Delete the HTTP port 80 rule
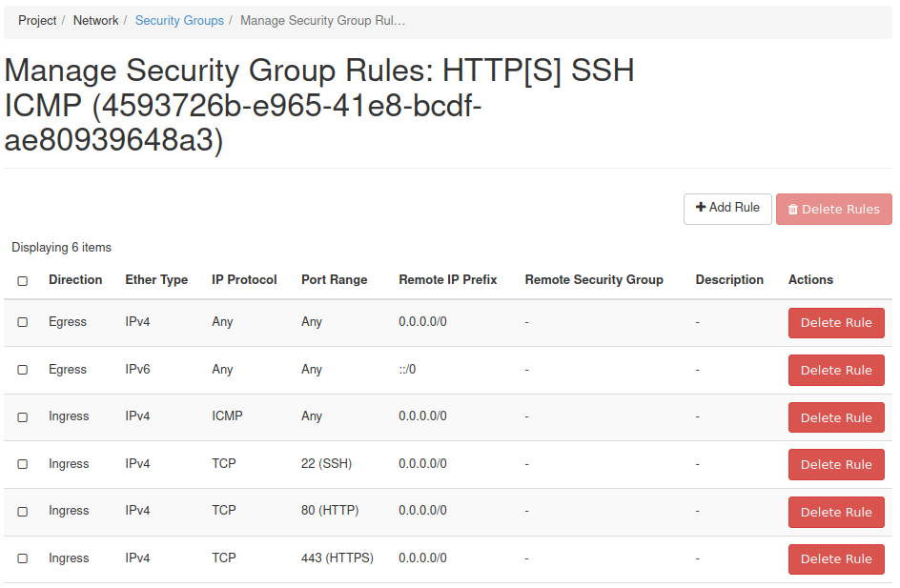The height and width of the screenshot is (588, 900). coord(835,512)
